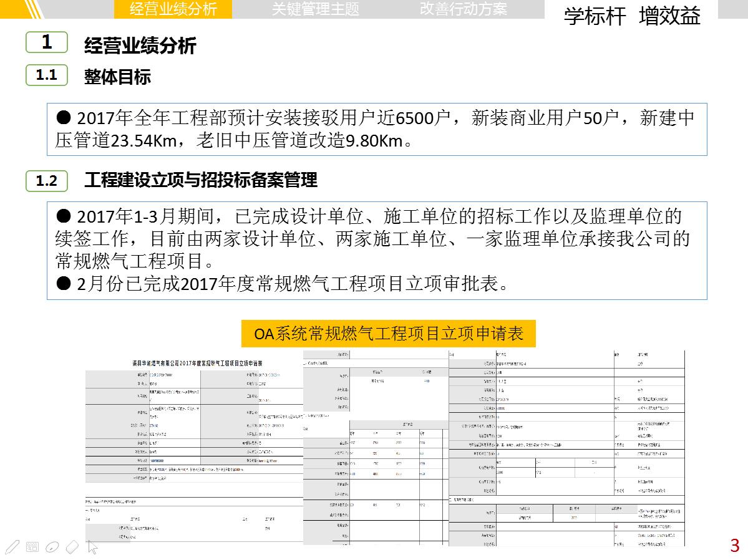Click the red page number 3
This screenshot has width=748, height=560.
pos(734,546)
